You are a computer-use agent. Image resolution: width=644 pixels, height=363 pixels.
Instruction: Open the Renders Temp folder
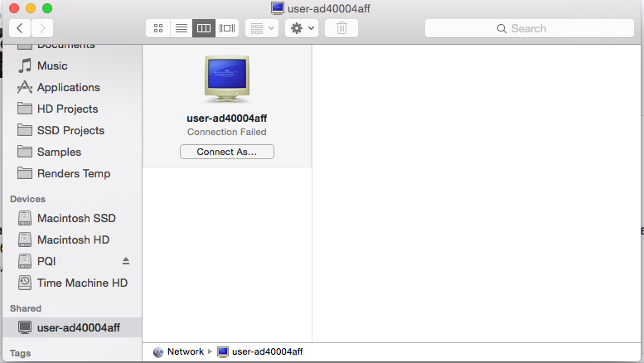point(72,173)
